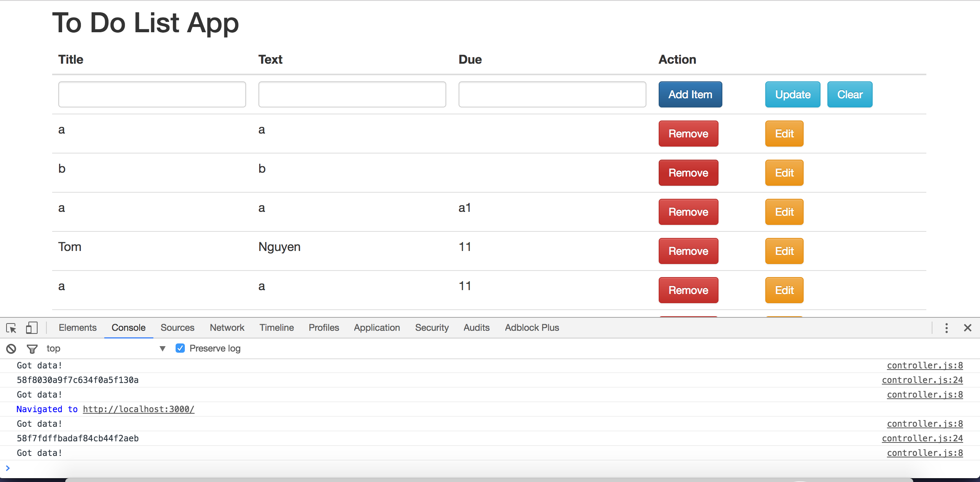Open the localhost:3000 navigated link
The height and width of the screenshot is (482, 980).
click(x=138, y=409)
